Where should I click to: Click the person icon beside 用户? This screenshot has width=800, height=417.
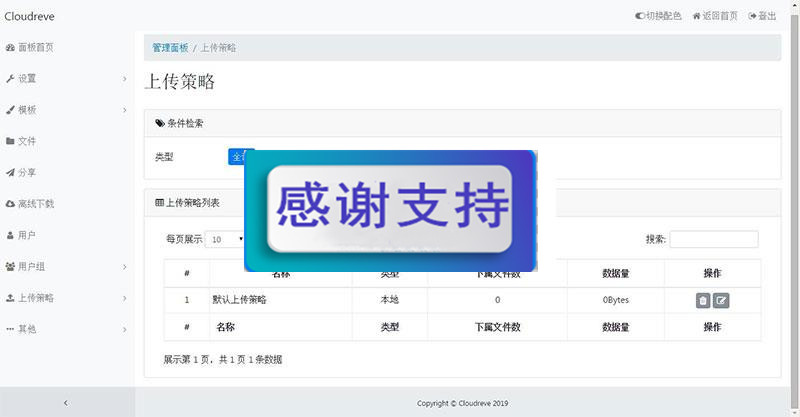10,235
